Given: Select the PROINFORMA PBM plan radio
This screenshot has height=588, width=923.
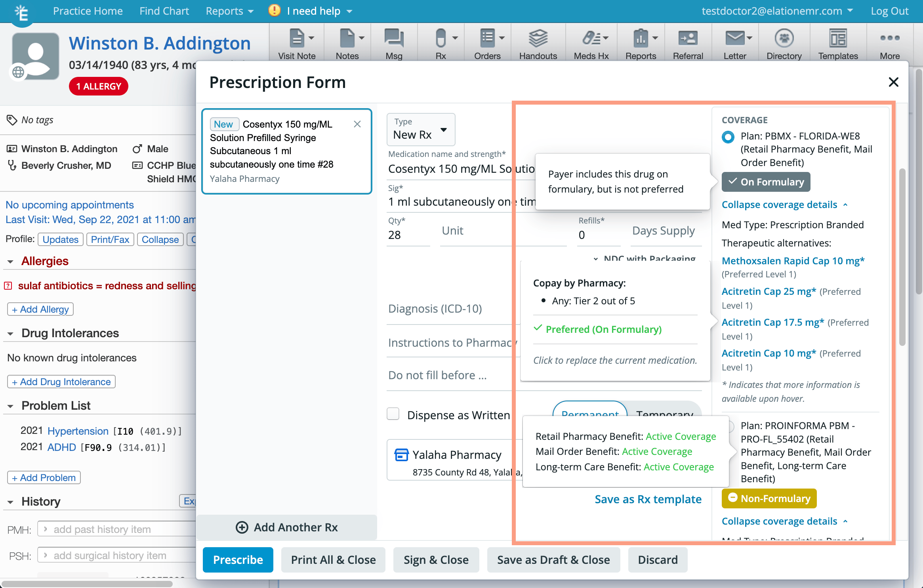Looking at the screenshot, I should point(732,426).
